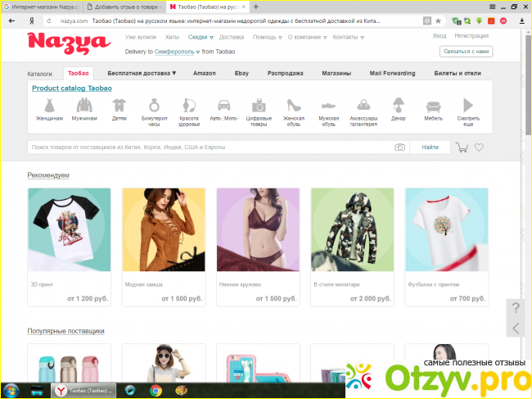Select the Детям baby clothes icon

point(119,105)
